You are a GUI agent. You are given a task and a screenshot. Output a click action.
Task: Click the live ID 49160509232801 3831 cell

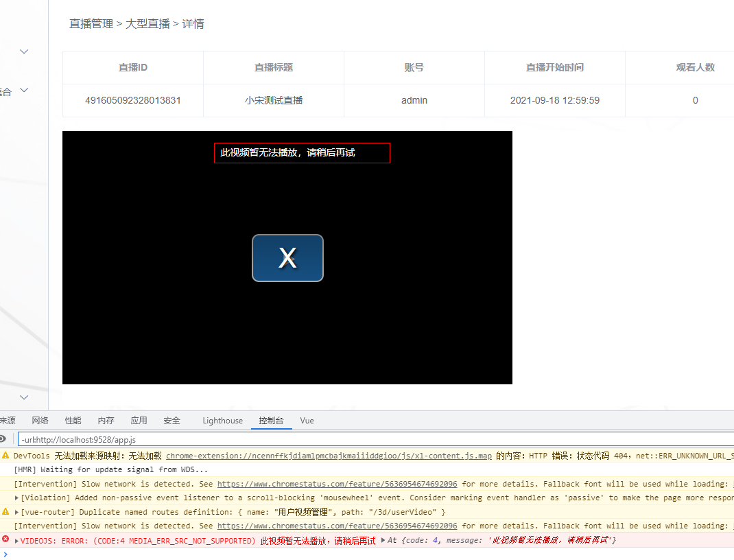click(133, 100)
